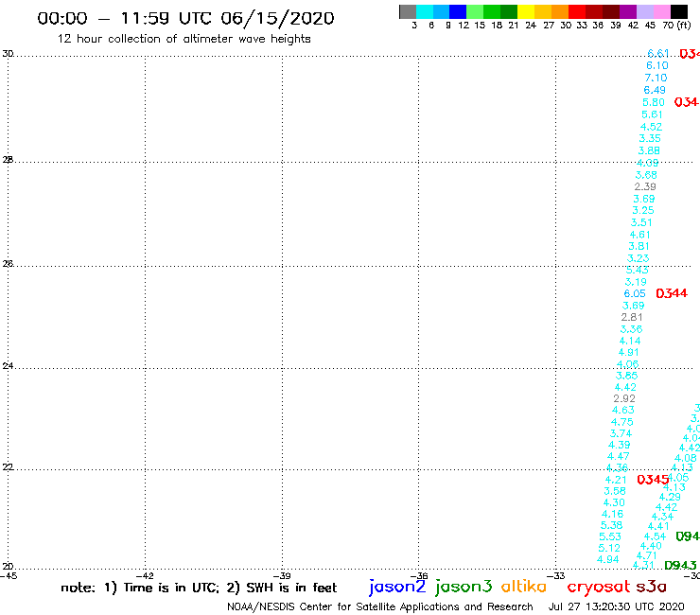
Task: Click the wave height value 4.30
Action: (614, 502)
